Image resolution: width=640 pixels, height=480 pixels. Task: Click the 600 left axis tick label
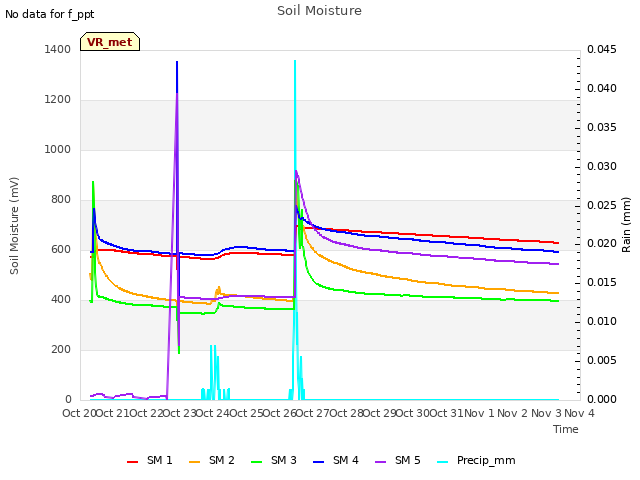[x=61, y=249]
